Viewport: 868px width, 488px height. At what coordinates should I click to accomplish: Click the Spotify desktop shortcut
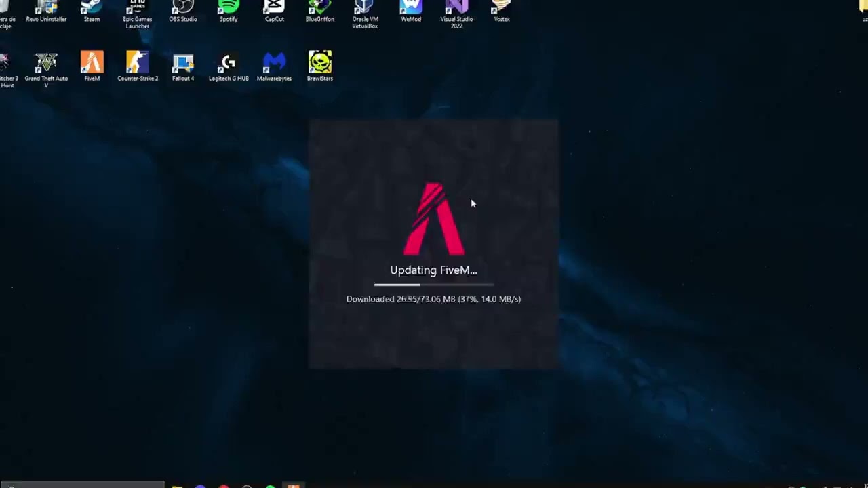(x=229, y=12)
